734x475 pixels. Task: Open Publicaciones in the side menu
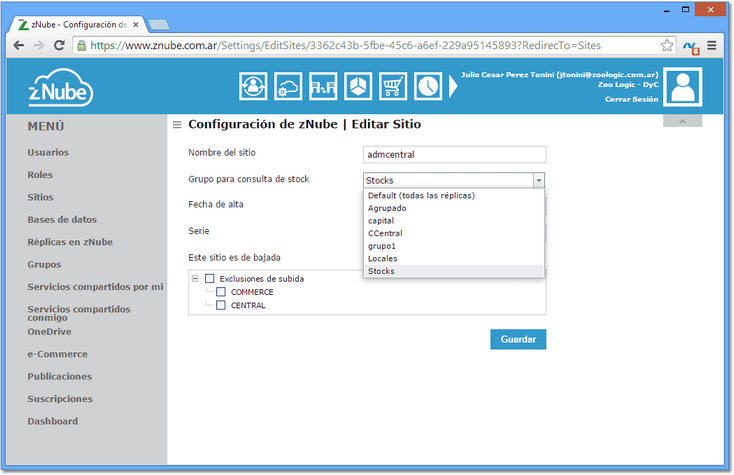(x=59, y=377)
